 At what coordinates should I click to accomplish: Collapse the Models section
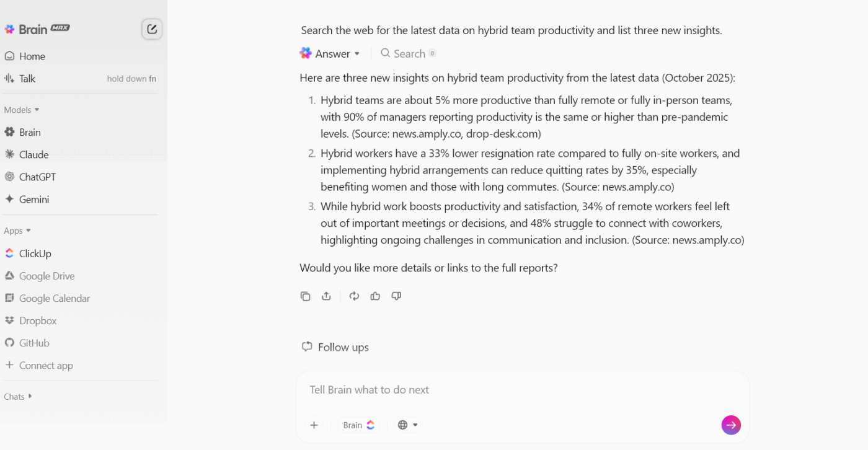(x=21, y=110)
